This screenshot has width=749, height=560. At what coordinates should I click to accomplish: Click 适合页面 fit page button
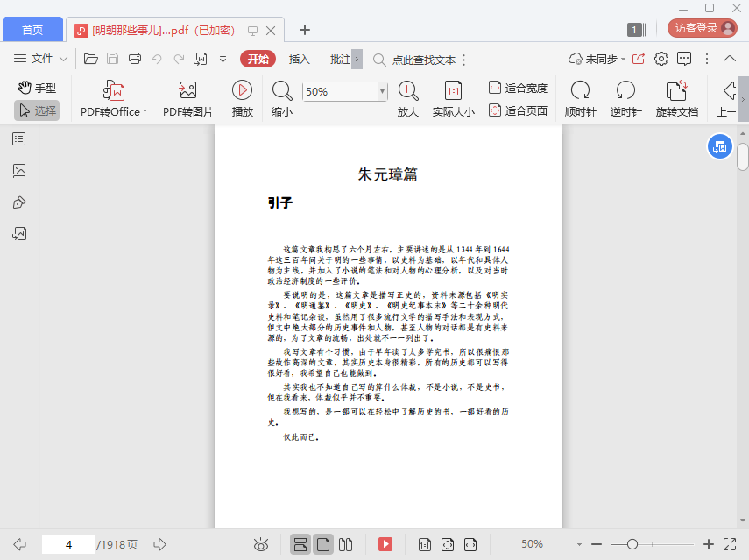click(518, 110)
